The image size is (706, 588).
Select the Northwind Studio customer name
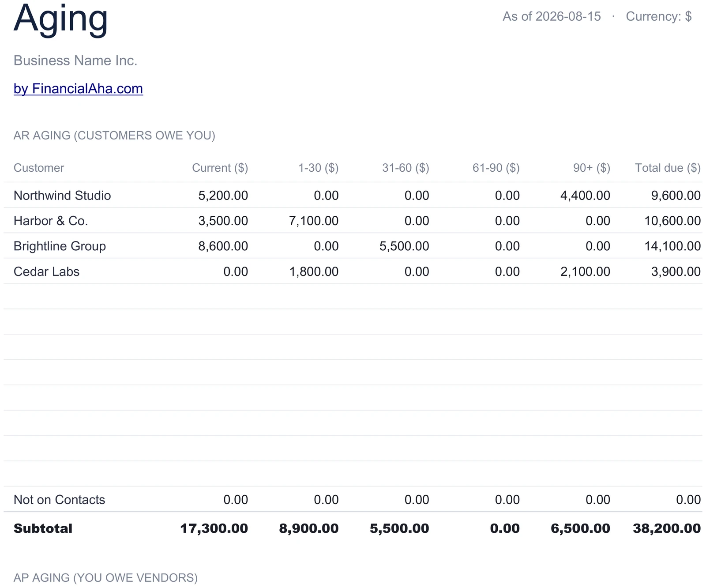(62, 195)
